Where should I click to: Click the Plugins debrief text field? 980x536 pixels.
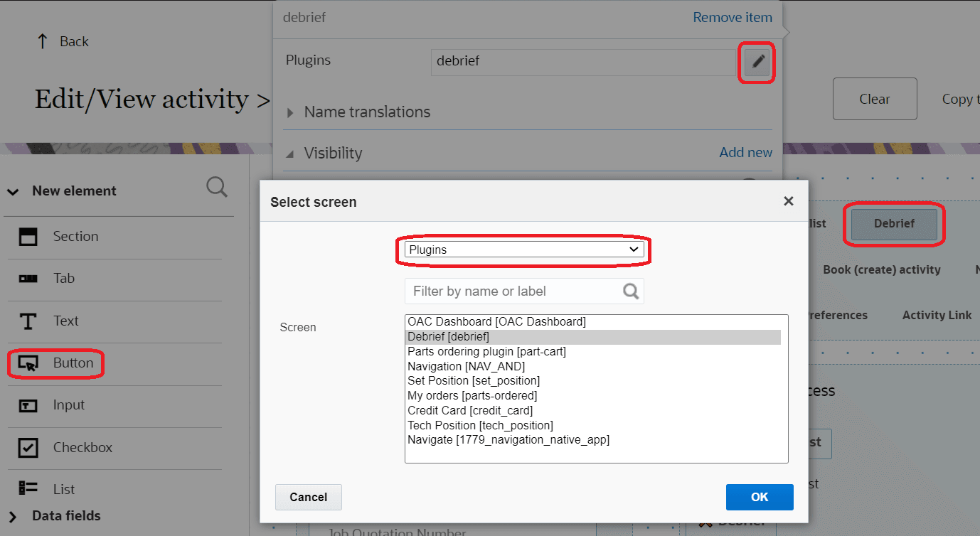click(583, 61)
